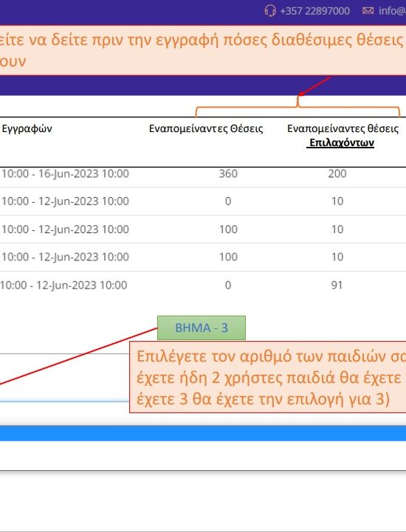Select the phone number +357 22897000
This screenshot has width=406, height=532.
[314, 11]
